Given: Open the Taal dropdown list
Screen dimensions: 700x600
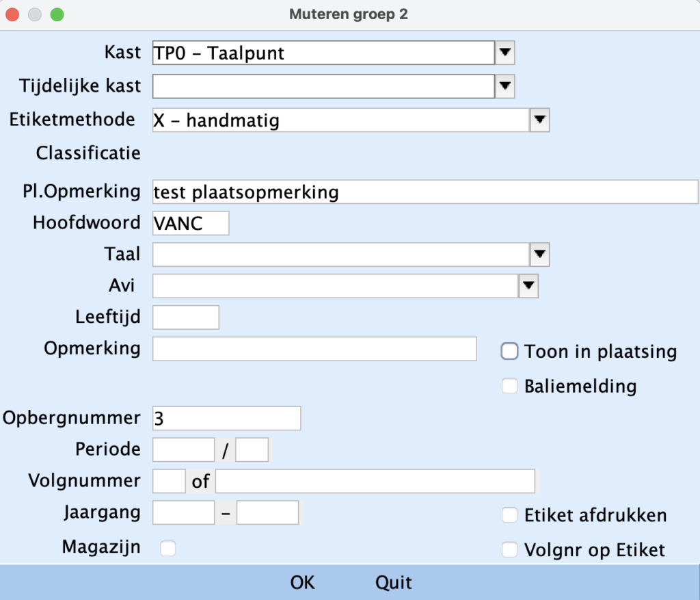Looking at the screenshot, I should (540, 255).
